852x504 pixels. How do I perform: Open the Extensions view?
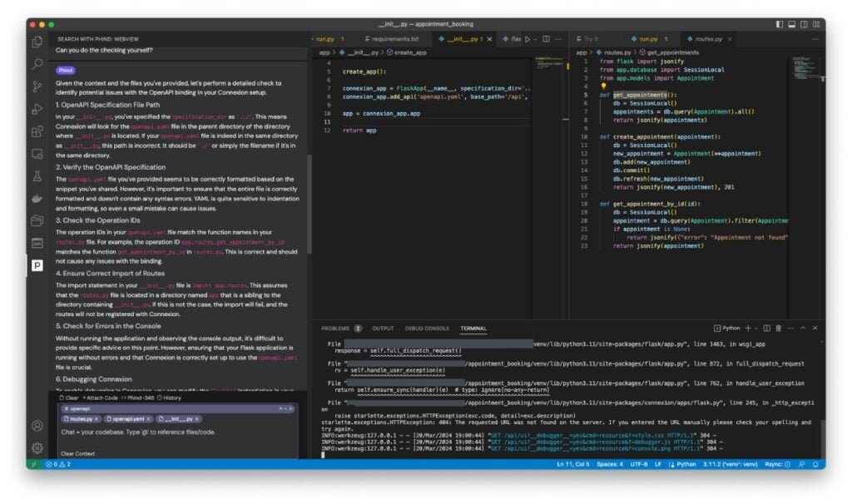coord(37,131)
